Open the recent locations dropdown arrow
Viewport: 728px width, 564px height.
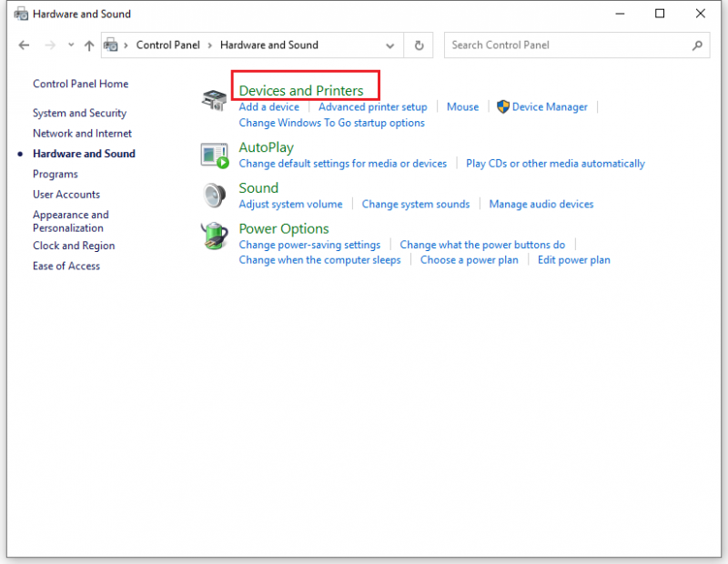pos(71,45)
